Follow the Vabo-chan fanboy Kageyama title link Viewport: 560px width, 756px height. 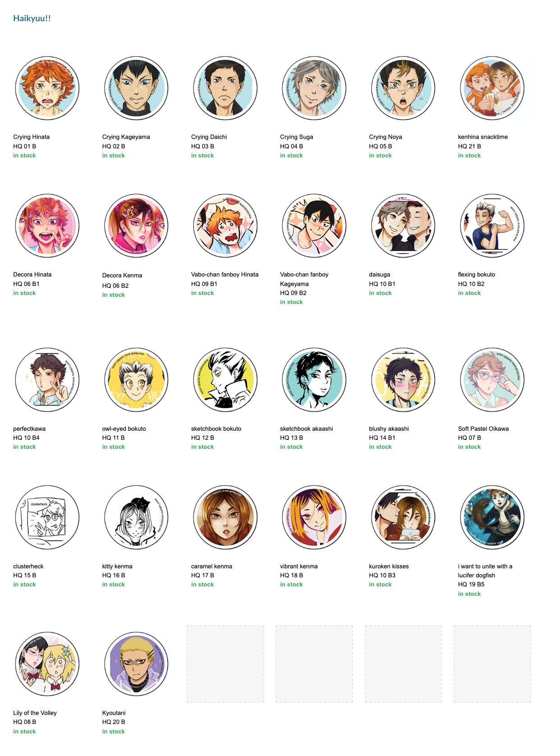pyautogui.click(x=304, y=279)
